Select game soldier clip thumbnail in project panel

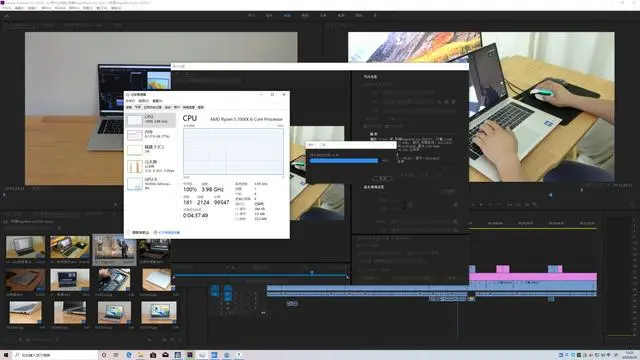[x=114, y=248]
